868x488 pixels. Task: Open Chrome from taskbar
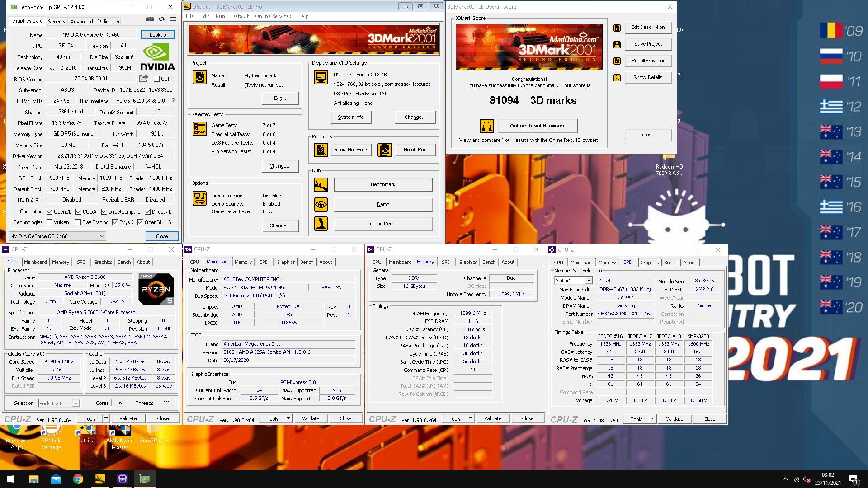point(78,479)
